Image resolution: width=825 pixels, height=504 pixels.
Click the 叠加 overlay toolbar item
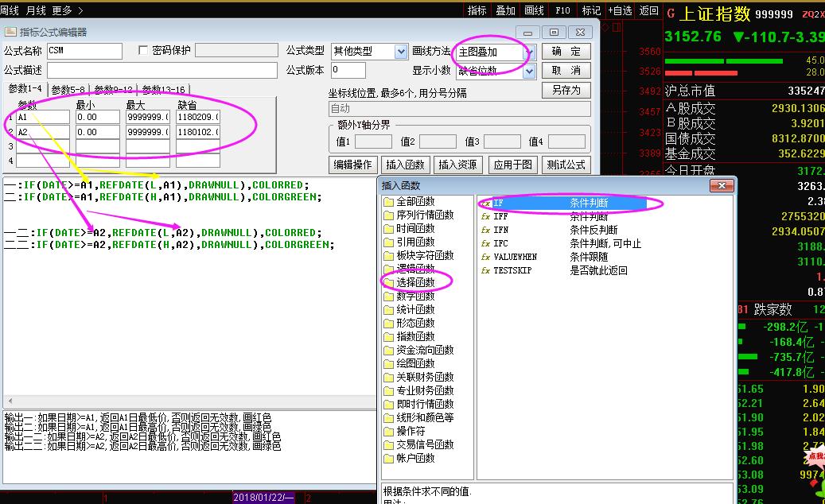point(504,10)
